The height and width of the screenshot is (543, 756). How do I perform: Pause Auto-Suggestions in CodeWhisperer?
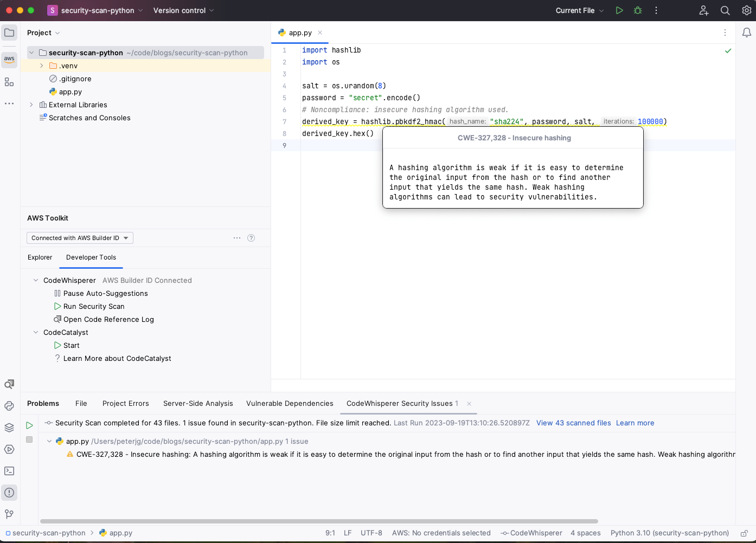coord(105,293)
